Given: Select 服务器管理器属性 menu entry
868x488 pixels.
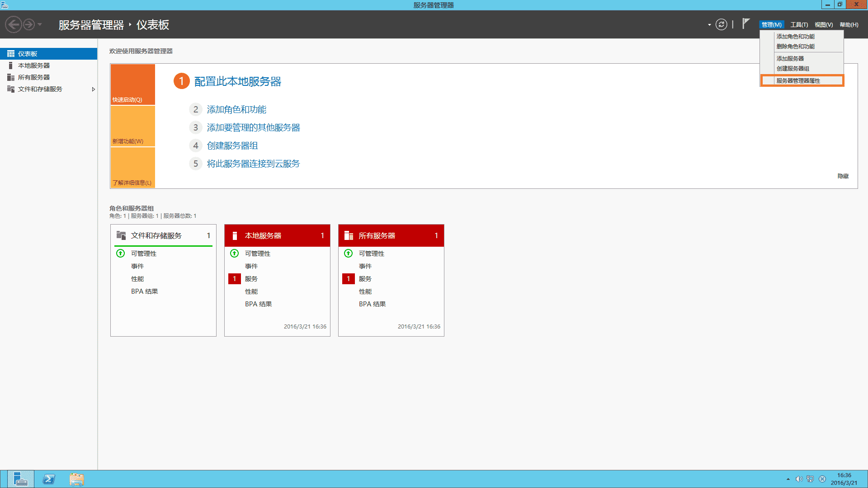Looking at the screenshot, I should click(x=798, y=81).
